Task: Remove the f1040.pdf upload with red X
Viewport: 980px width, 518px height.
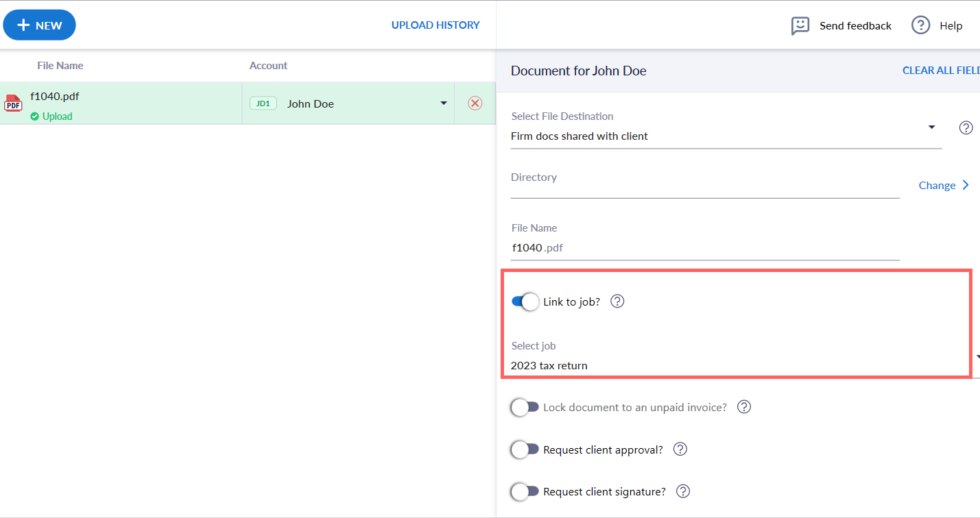Action: pyautogui.click(x=475, y=103)
